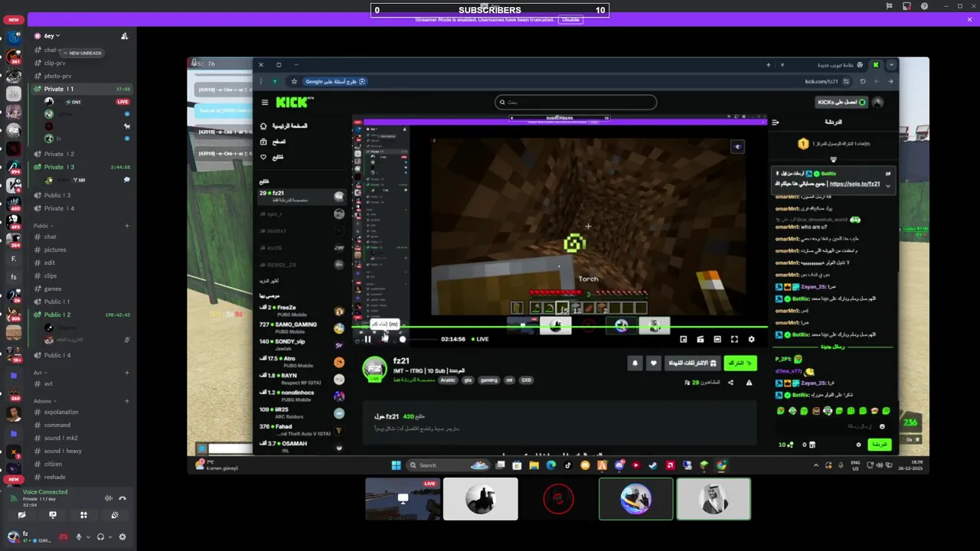The width and height of the screenshot is (980, 551).
Task: Open the 6ey server dropdown menu
Action: click(51, 36)
